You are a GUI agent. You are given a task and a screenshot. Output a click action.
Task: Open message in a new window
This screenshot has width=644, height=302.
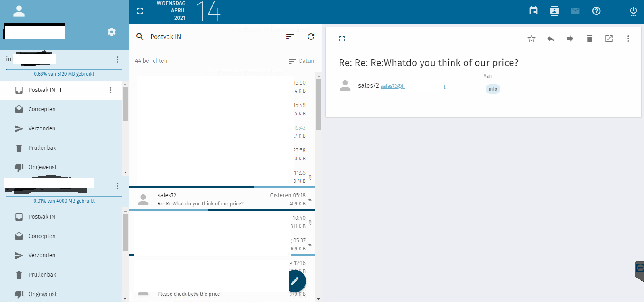pos(609,39)
